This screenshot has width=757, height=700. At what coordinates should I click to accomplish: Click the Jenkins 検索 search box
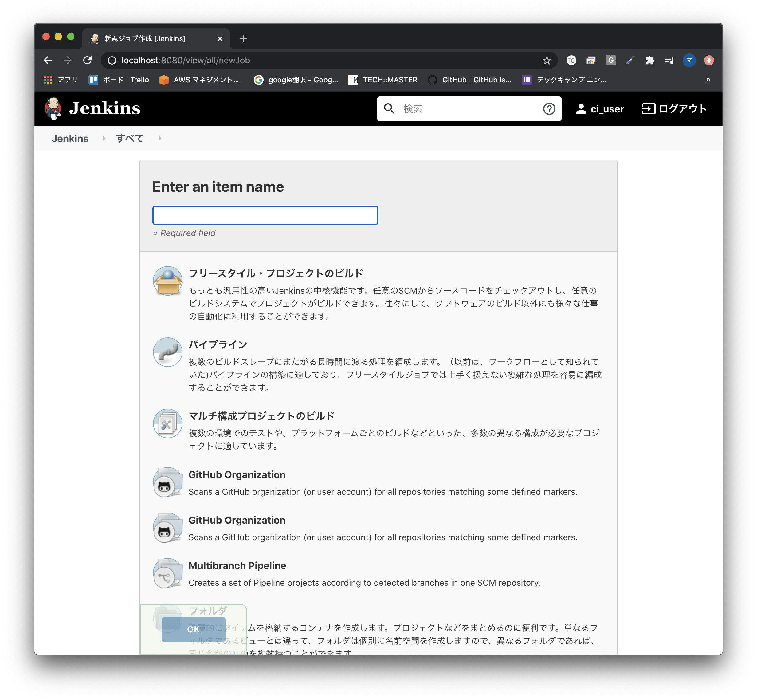466,109
